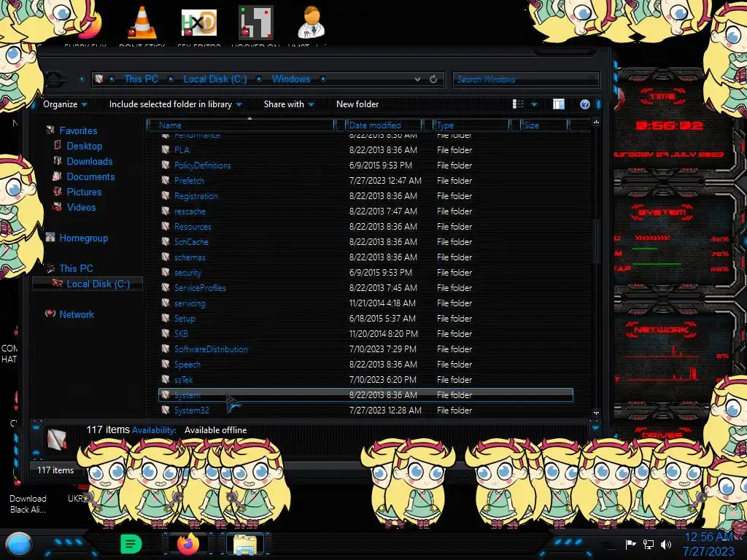747x560 pixels.
Task: Change view with the view icon
Action: click(x=519, y=104)
